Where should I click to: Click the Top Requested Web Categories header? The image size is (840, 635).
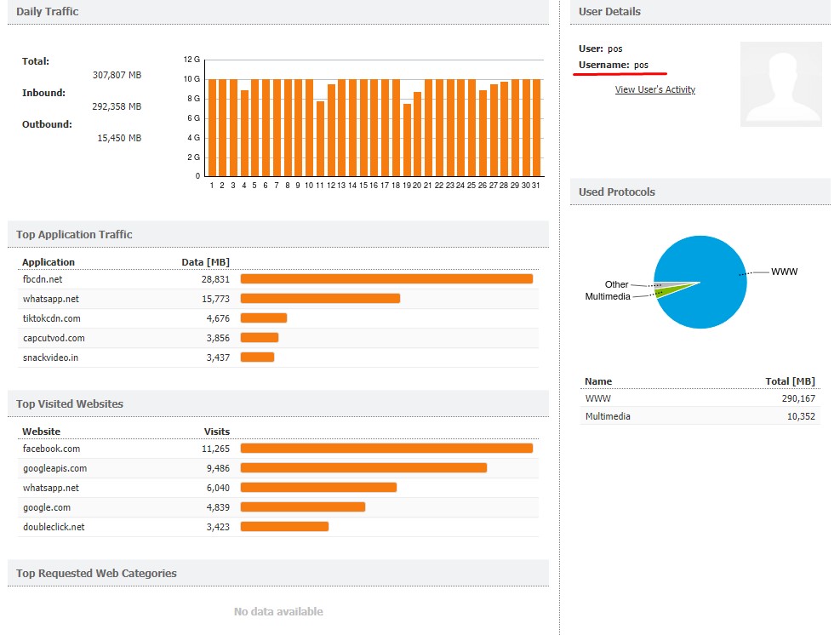tap(96, 573)
